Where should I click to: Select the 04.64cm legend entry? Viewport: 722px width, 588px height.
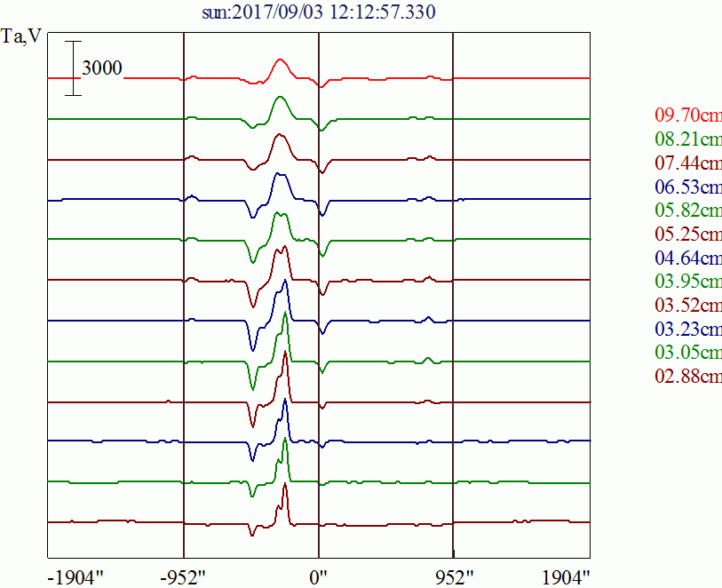point(688,258)
